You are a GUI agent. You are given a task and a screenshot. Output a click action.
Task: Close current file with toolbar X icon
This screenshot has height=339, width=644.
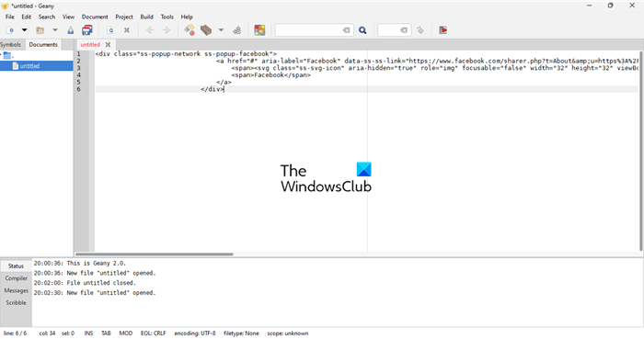pos(127,30)
